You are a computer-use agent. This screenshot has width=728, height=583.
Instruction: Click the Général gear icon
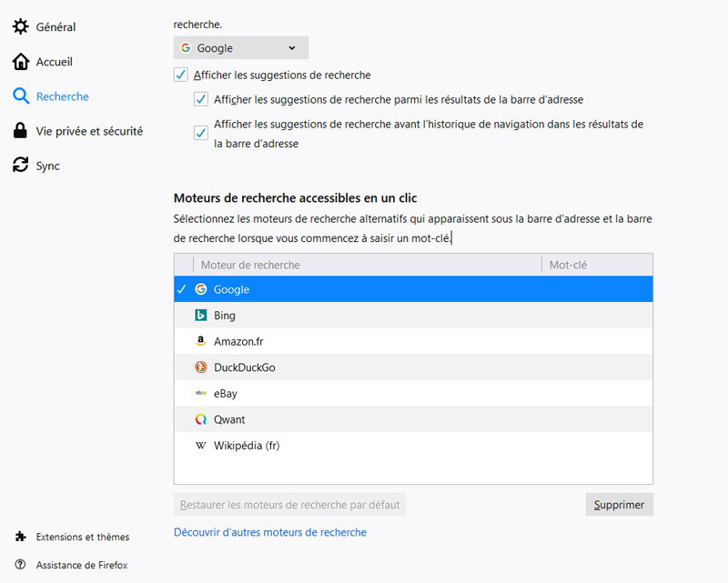20,27
